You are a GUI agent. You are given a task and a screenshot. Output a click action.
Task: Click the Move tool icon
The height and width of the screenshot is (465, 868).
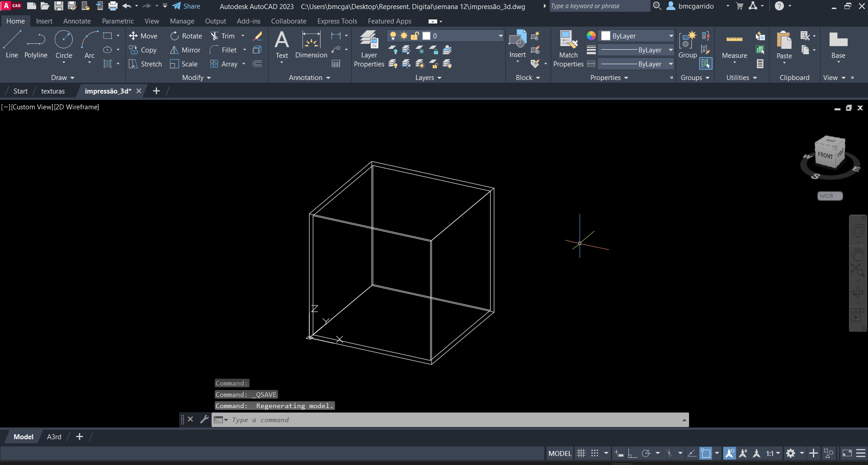pos(133,36)
